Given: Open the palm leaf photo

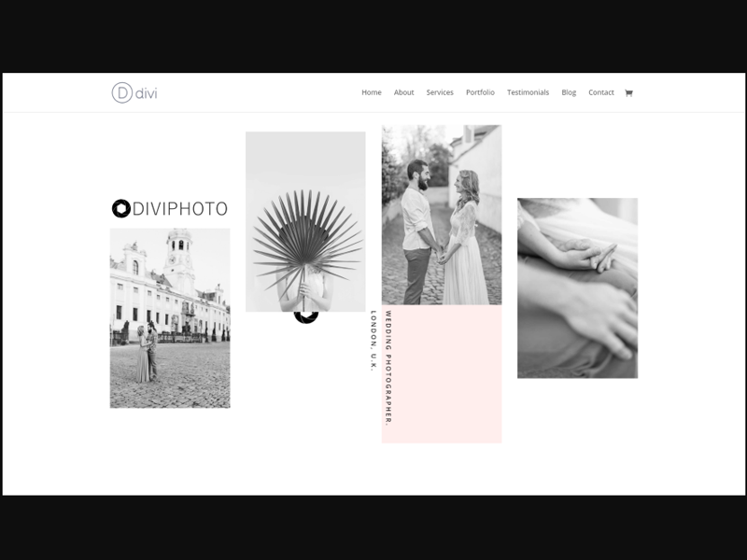Looking at the screenshot, I should pos(305,222).
